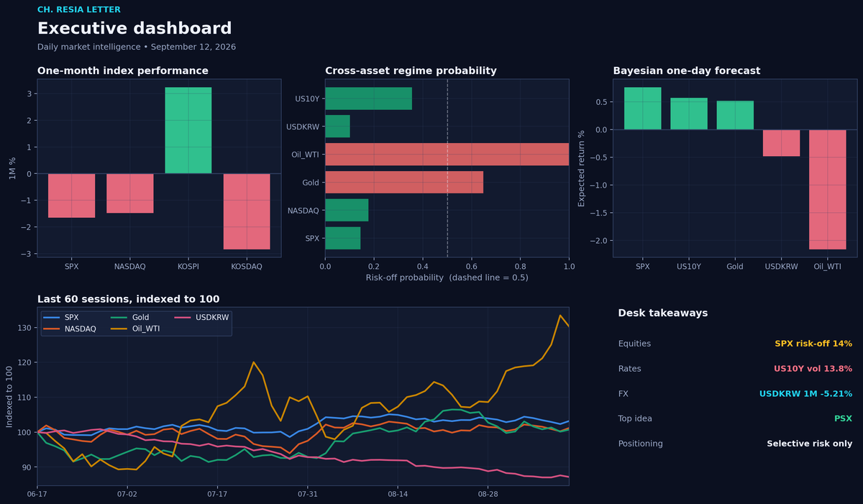
Task: Click 'SPX risk-off 14%' takeaway
Action: point(813,344)
